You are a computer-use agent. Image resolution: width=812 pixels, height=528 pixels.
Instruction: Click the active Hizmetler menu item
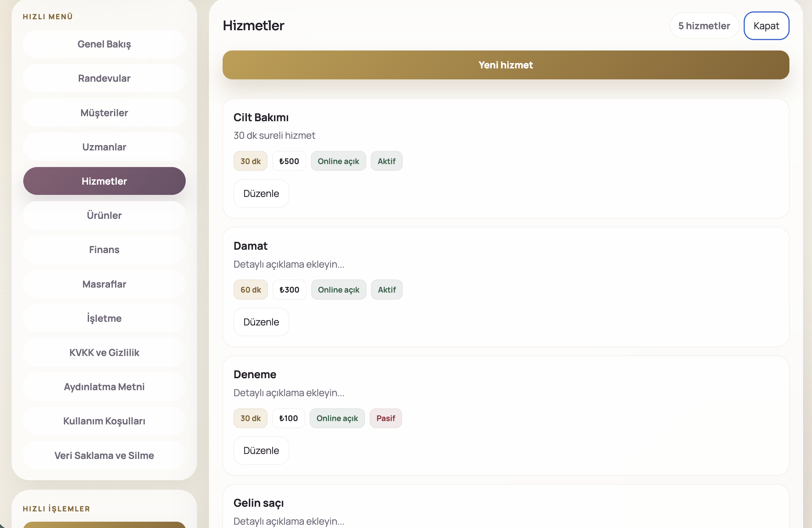[x=104, y=181]
